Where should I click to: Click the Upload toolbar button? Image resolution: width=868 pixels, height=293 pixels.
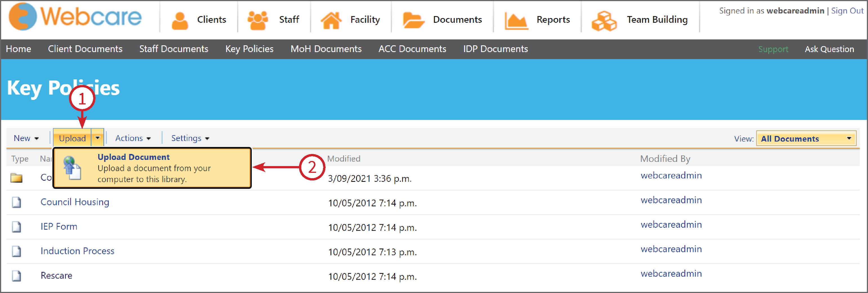click(72, 138)
